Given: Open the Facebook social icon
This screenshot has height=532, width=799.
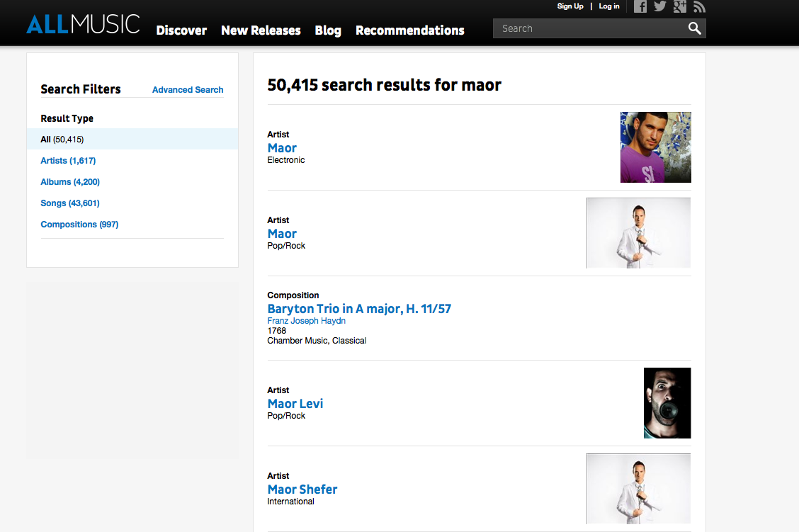Looking at the screenshot, I should point(640,7).
